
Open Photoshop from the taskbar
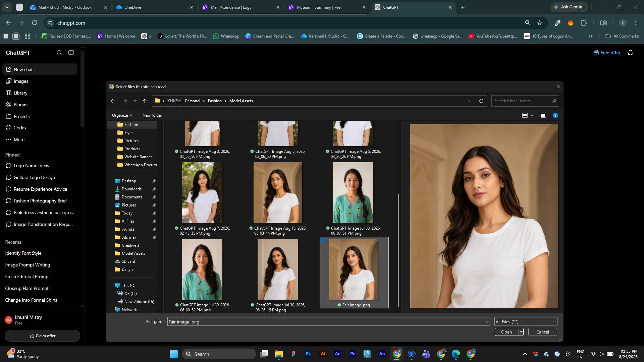pyautogui.click(x=308, y=354)
